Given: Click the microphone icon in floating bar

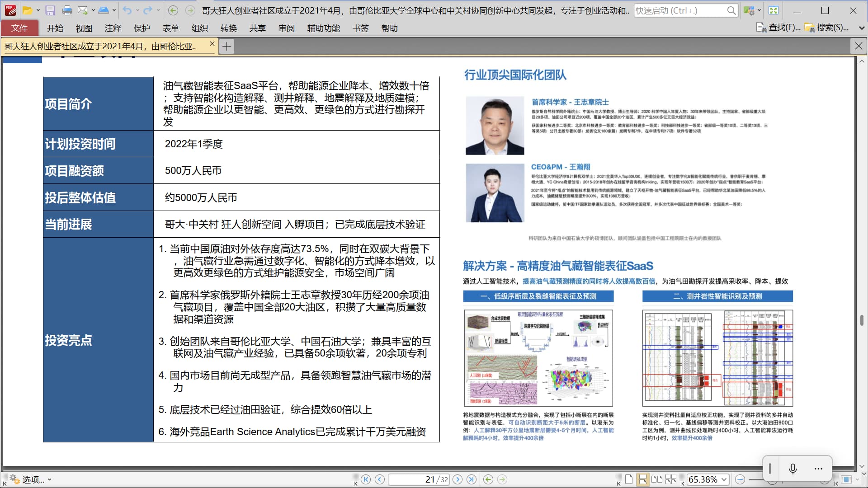Looking at the screenshot, I should (793, 469).
